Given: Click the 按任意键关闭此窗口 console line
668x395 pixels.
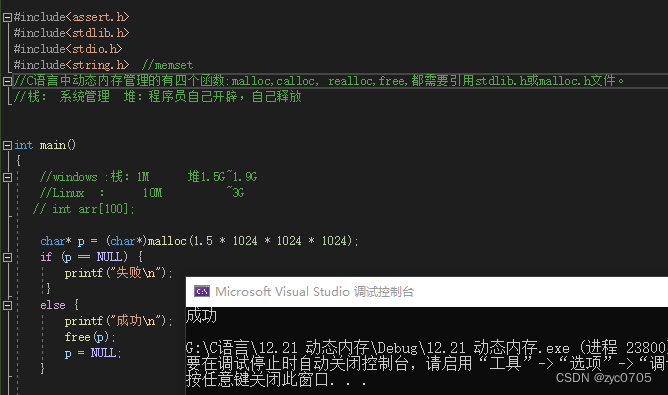Looking at the screenshot, I should (x=276, y=379).
